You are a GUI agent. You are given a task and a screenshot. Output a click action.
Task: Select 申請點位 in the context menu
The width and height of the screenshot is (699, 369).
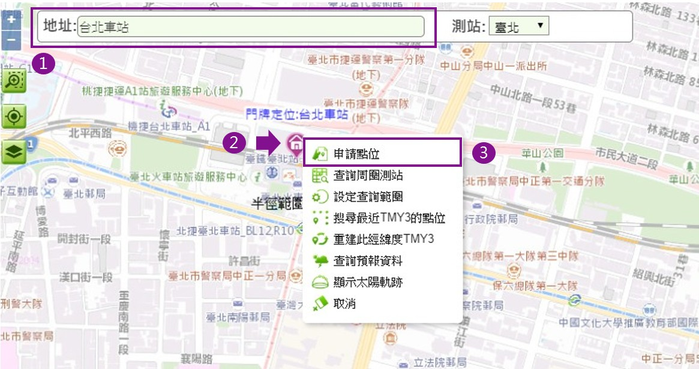(x=382, y=153)
